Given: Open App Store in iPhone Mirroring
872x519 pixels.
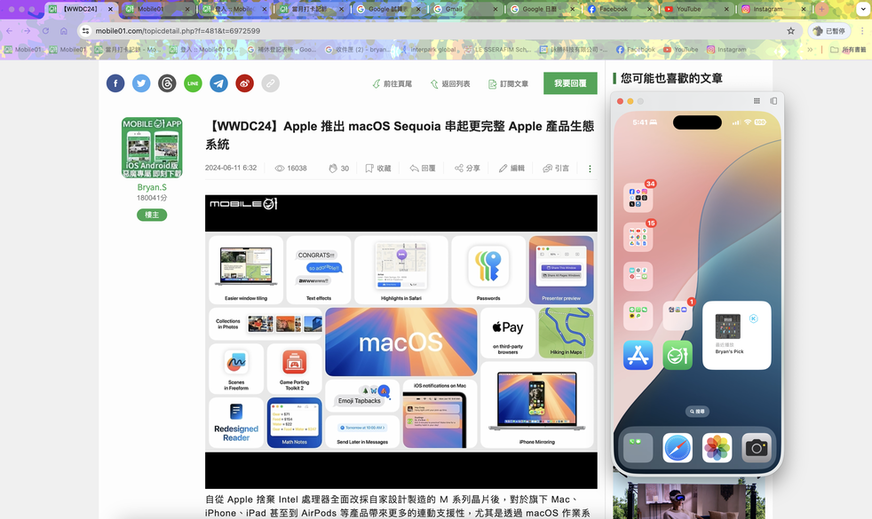Looking at the screenshot, I should coord(638,355).
